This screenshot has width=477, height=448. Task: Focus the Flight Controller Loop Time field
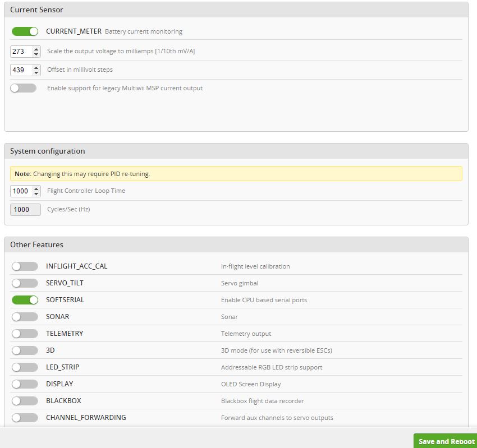point(21,191)
